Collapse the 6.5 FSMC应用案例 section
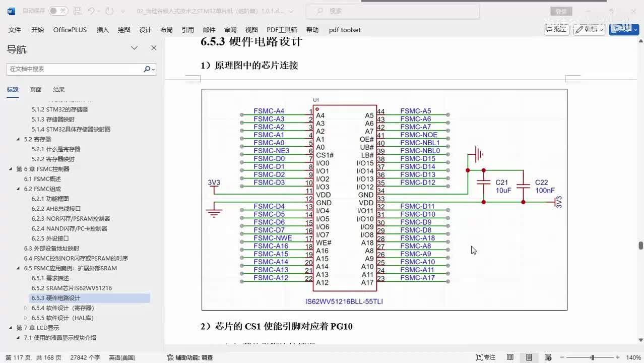 coord(19,268)
